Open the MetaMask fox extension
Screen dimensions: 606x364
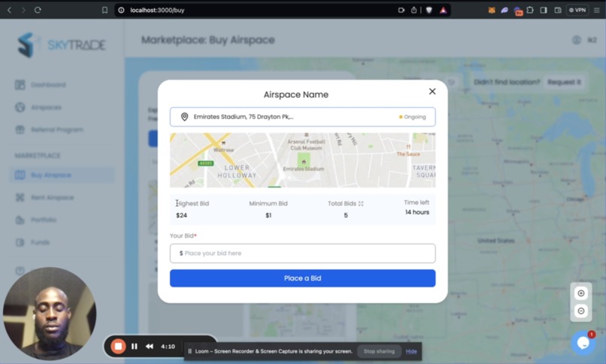(x=492, y=11)
